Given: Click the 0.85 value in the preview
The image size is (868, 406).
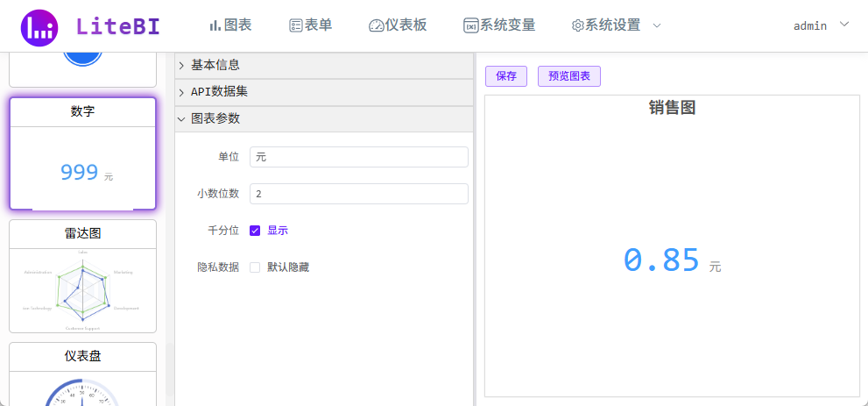Looking at the screenshot, I should tap(661, 260).
